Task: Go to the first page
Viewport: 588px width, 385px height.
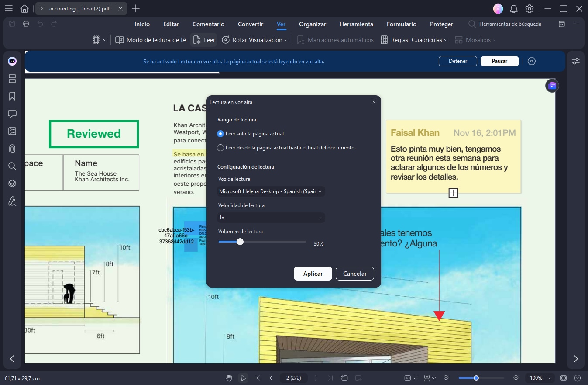Action: 257,378
